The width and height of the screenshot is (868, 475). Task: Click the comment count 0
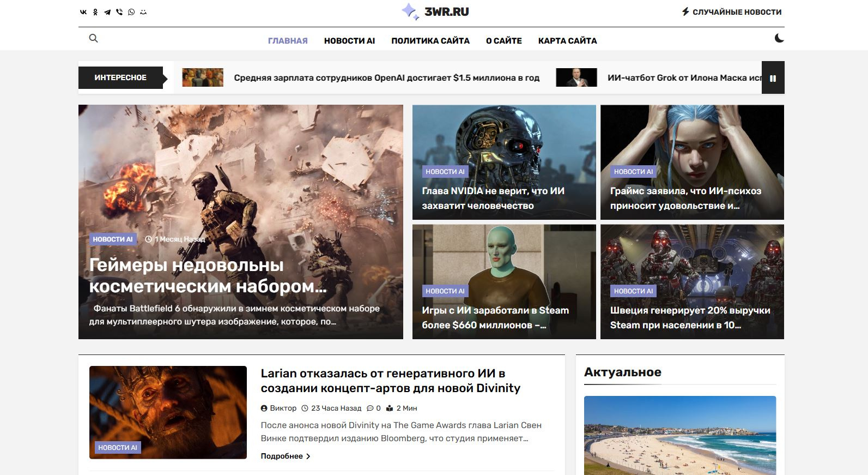click(378, 408)
